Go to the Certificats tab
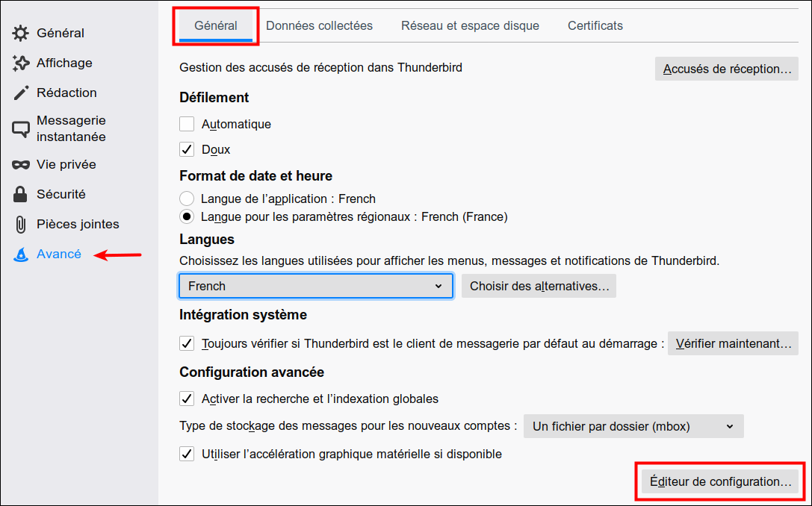The height and width of the screenshot is (506, 812). pos(595,25)
